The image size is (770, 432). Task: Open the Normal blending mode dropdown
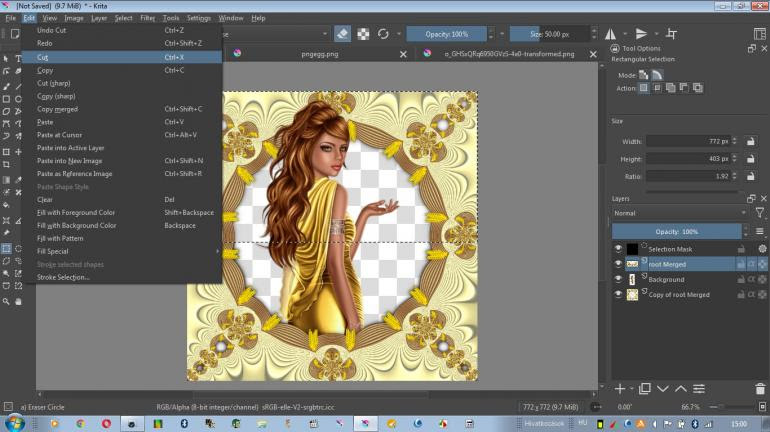(680, 213)
